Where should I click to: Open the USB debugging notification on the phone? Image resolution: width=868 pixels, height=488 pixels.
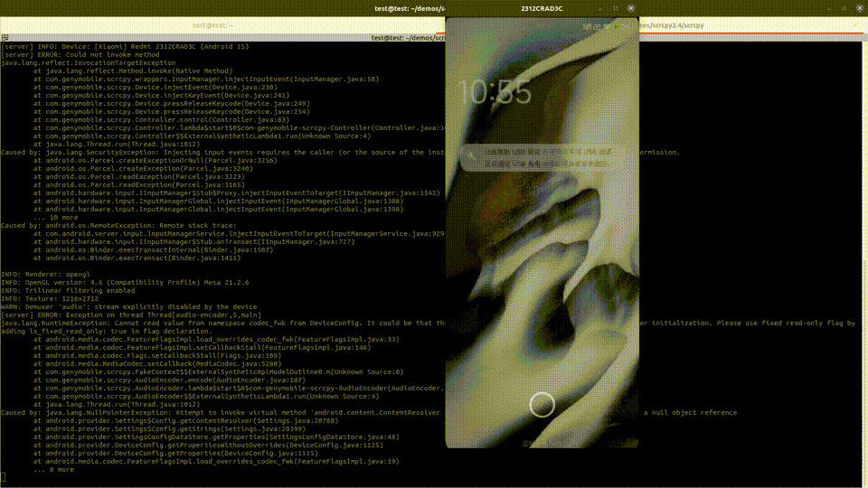pos(542,157)
